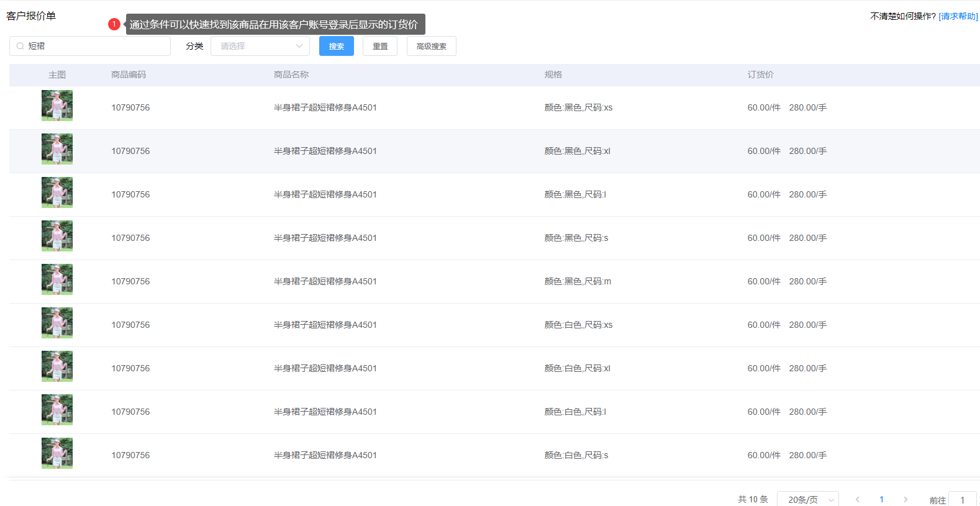Image resolution: width=980 pixels, height=506 pixels.
Task: Click product image for 白色 尺码:xs row
Action: 57,323
